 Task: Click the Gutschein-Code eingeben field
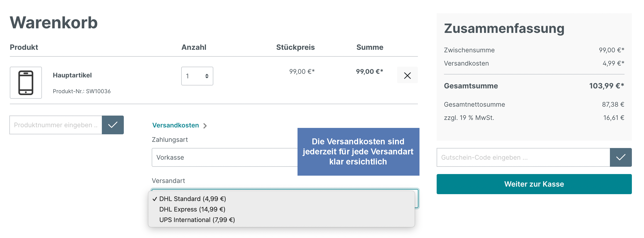click(x=523, y=157)
